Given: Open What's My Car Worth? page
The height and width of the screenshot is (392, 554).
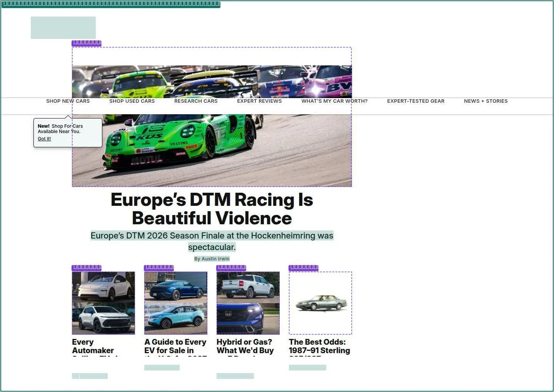Looking at the screenshot, I should coord(334,101).
